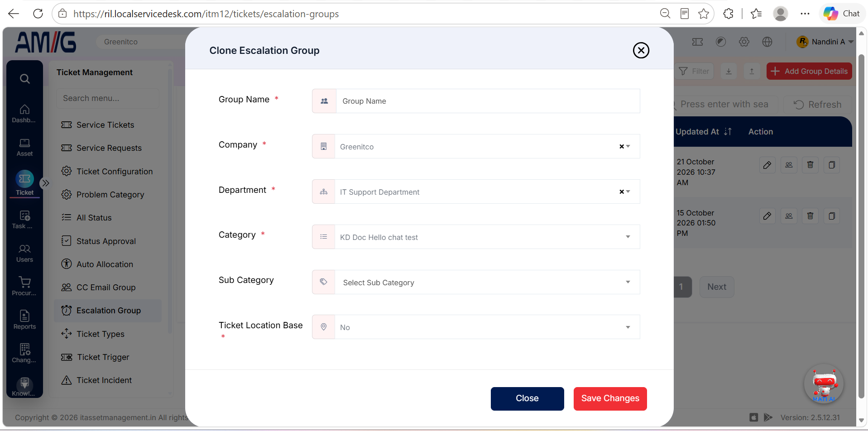Viewport: 868px width, 431px height.
Task: Expand the Ticket Location Base dropdown
Action: (x=628, y=327)
